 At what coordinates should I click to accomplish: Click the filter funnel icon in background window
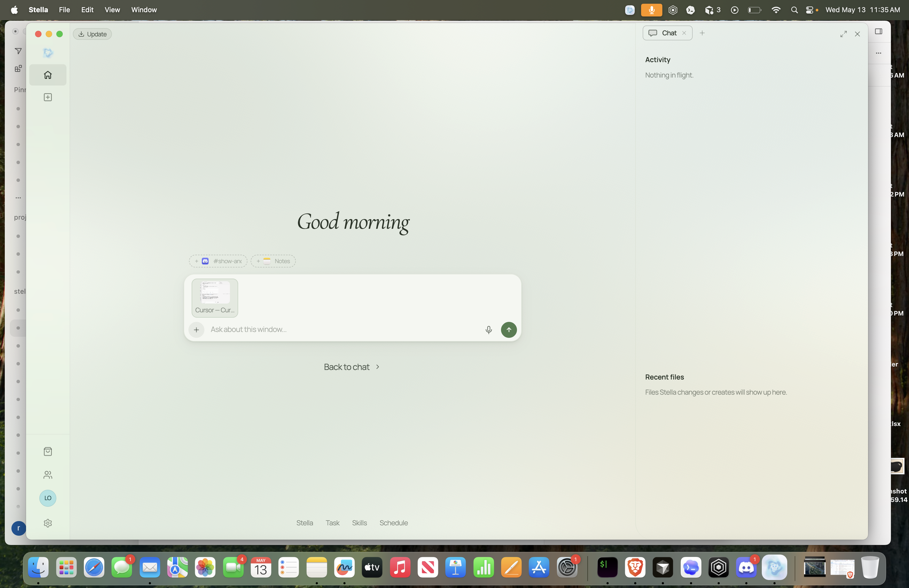click(18, 51)
